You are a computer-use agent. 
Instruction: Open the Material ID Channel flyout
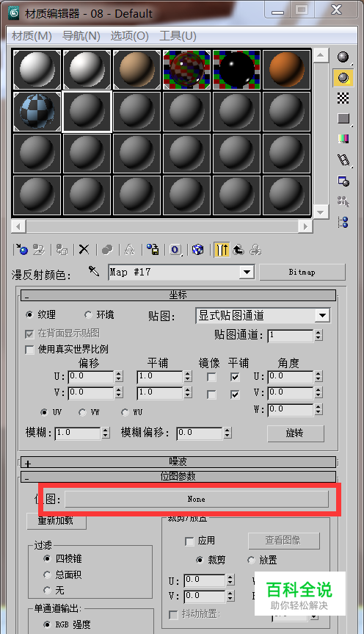click(175, 250)
